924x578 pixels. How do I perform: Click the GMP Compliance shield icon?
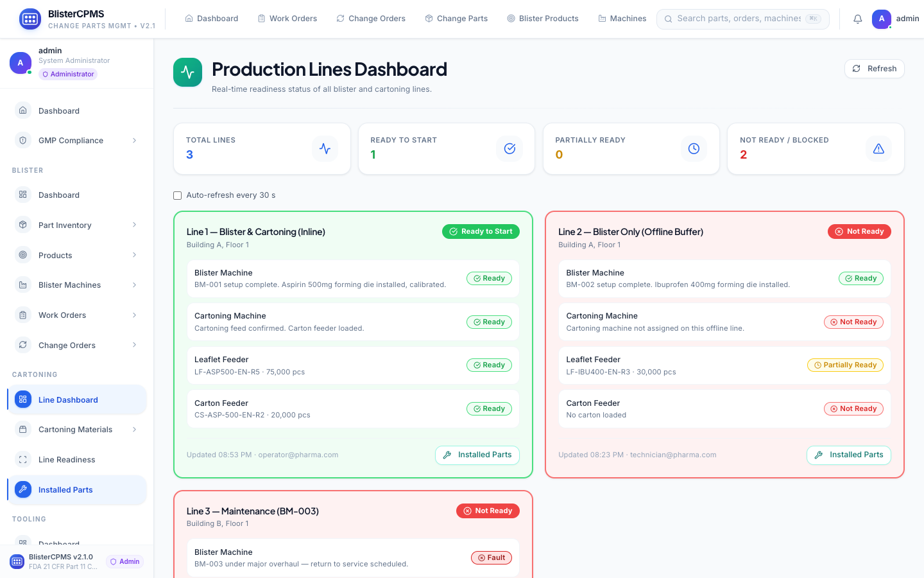[x=23, y=140]
